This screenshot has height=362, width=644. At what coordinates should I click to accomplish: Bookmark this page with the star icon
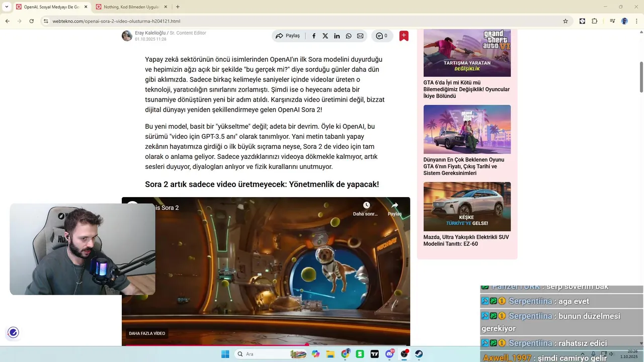pyautogui.click(x=566, y=21)
